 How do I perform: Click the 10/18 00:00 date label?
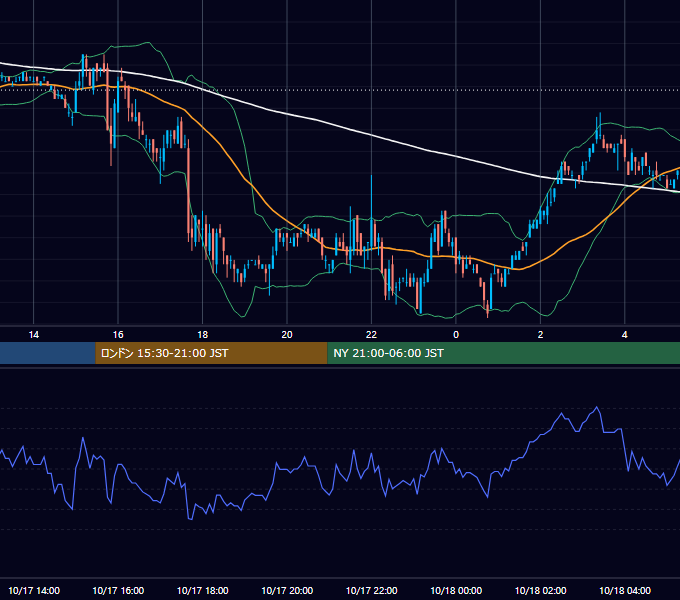pyautogui.click(x=456, y=590)
